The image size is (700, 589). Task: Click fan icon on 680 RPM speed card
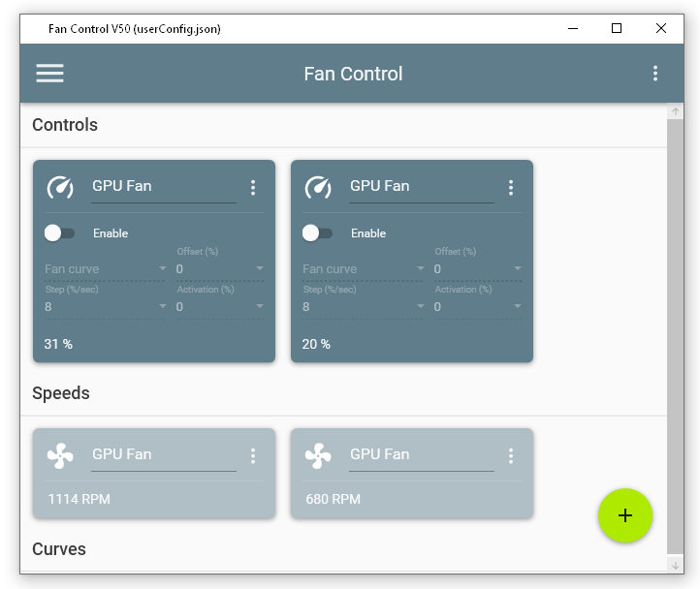coord(318,455)
